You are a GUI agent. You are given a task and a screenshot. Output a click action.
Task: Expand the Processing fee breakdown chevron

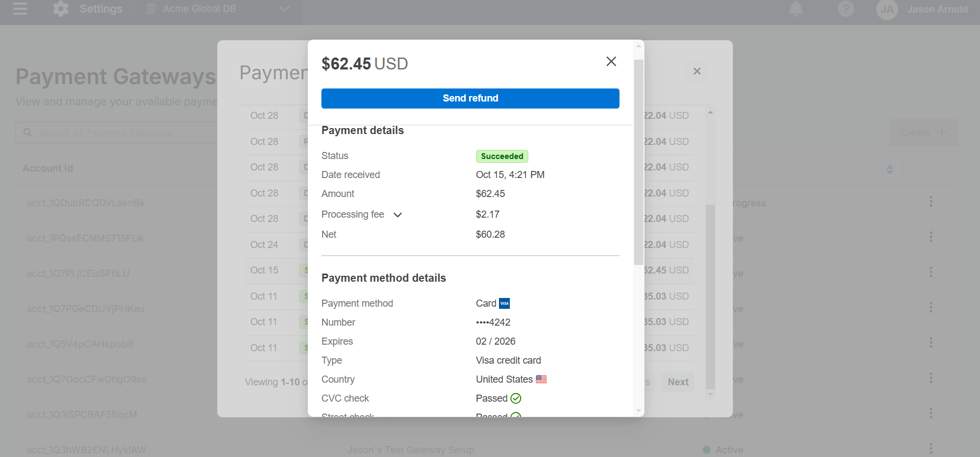pos(397,215)
